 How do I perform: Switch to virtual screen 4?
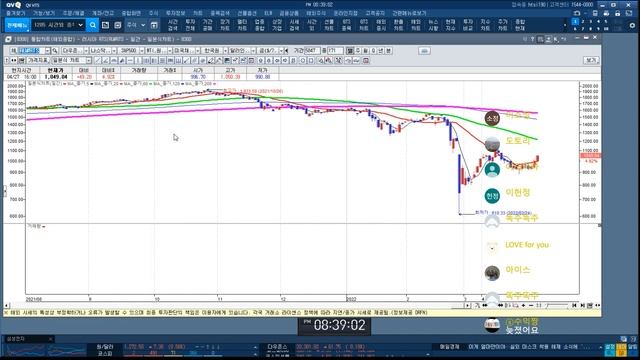tap(598, 22)
